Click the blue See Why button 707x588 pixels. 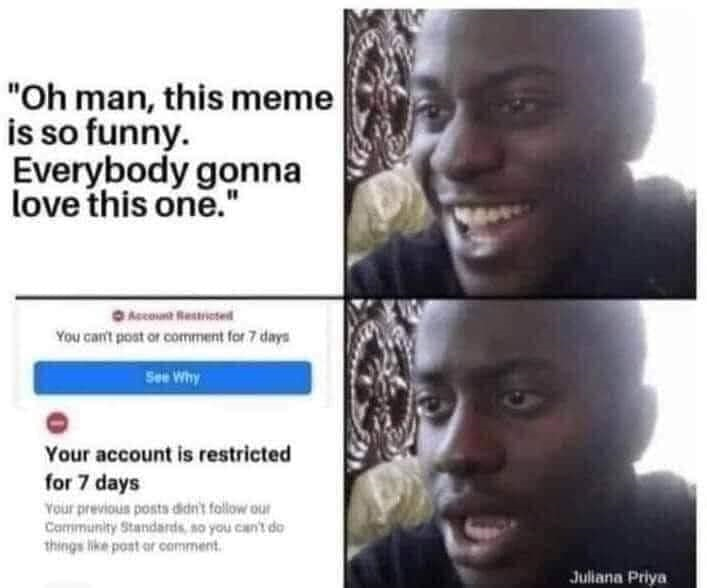[172, 377]
